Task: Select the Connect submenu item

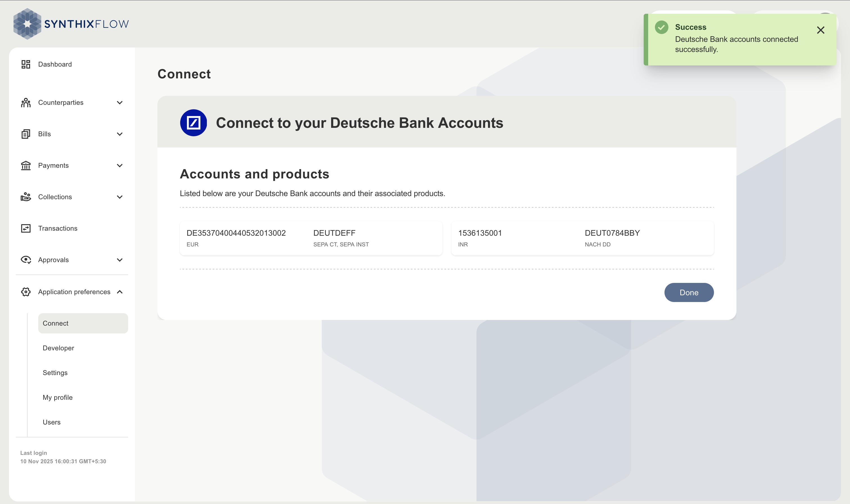Action: point(83,323)
